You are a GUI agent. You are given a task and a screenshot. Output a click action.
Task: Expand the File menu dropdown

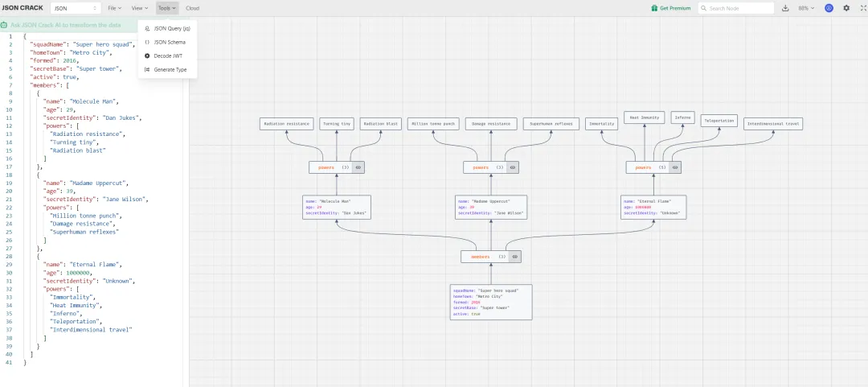coord(114,8)
